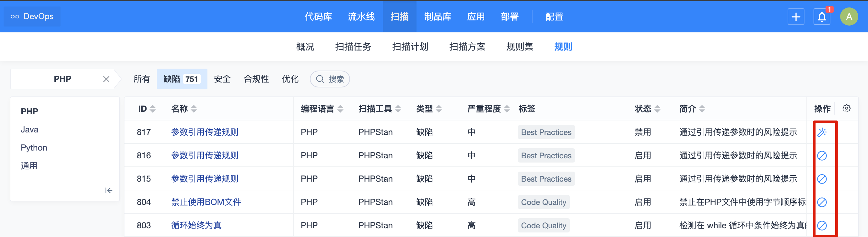Click the DevOps logo button

click(32, 16)
